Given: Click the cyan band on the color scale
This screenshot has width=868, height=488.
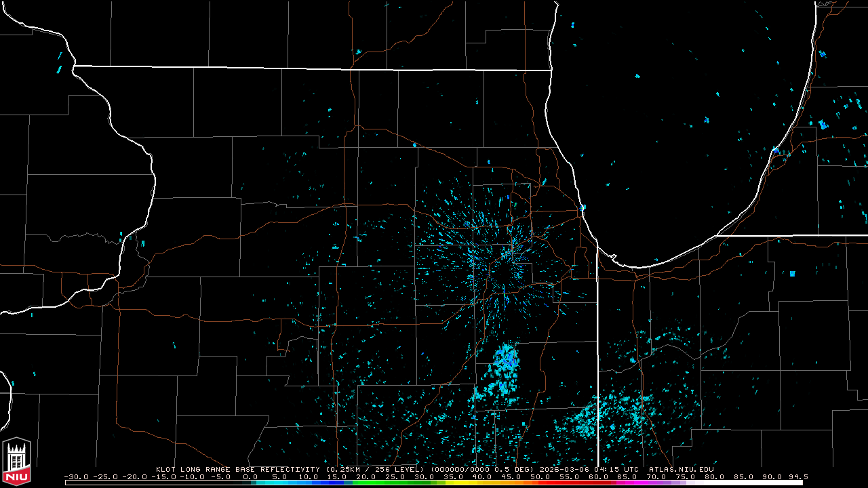Looking at the screenshot, I should [278, 483].
